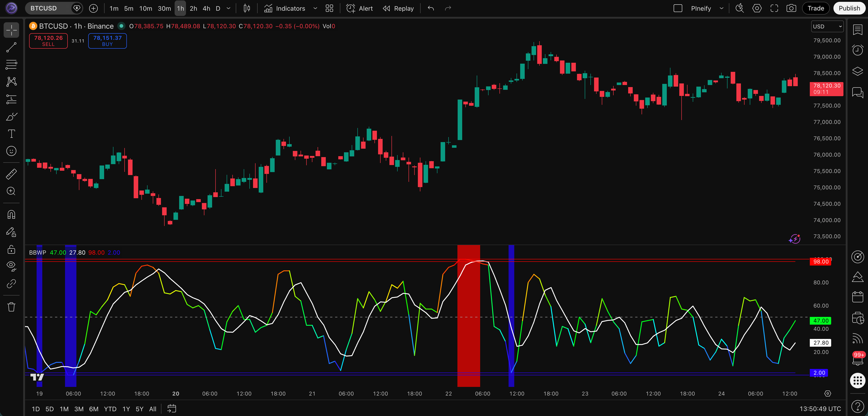
Task: Take a chart snapshot with camera icon
Action: [x=791, y=8]
